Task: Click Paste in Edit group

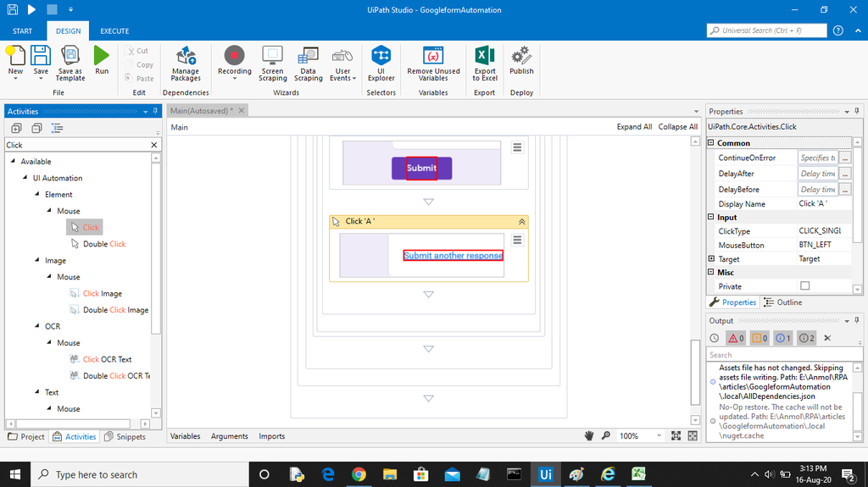Action: point(140,78)
